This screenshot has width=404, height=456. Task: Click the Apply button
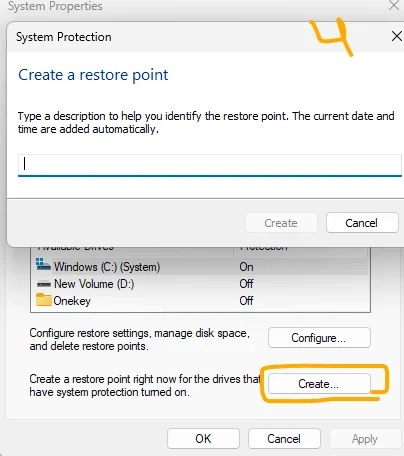tap(365, 439)
